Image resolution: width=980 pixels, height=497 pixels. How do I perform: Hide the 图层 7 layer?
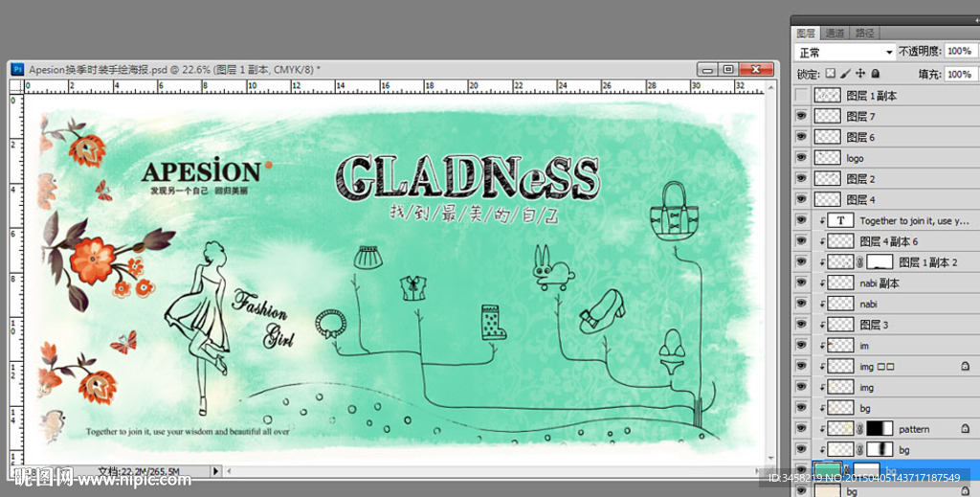801,116
